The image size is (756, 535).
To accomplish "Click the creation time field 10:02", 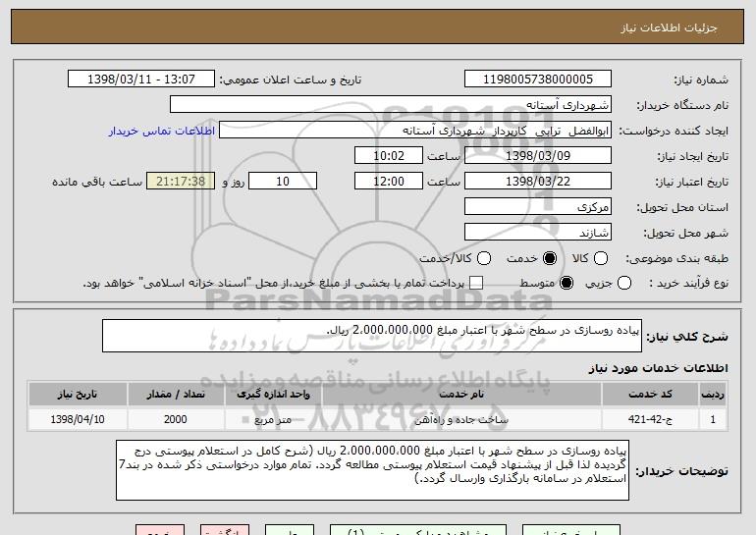I will pyautogui.click(x=389, y=156).
